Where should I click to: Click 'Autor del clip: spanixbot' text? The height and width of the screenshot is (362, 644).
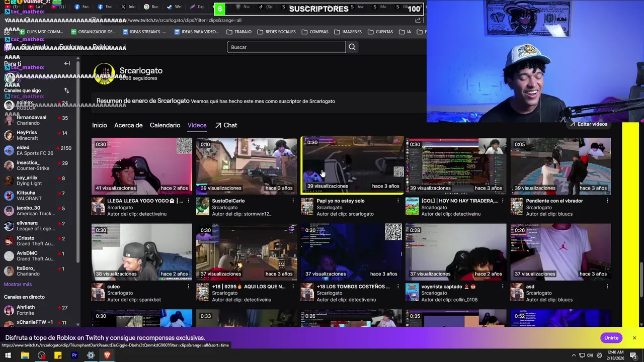tap(134, 300)
